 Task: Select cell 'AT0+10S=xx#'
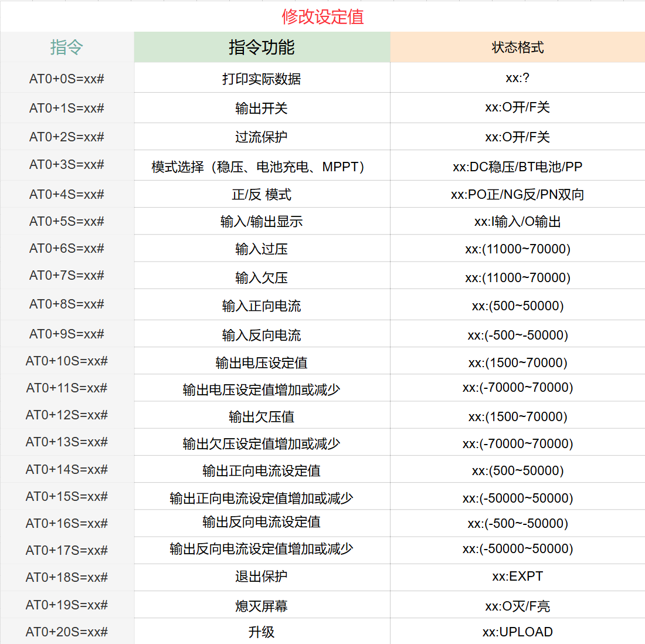[x=67, y=361]
